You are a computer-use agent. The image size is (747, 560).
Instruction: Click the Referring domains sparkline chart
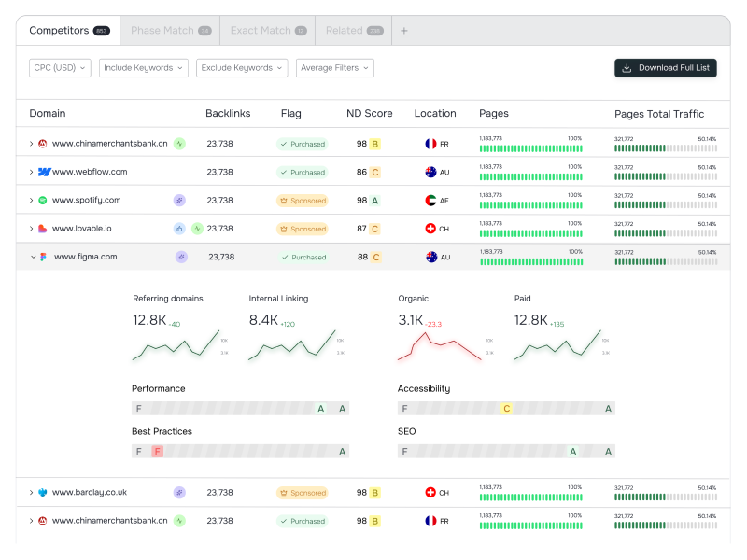click(176, 345)
